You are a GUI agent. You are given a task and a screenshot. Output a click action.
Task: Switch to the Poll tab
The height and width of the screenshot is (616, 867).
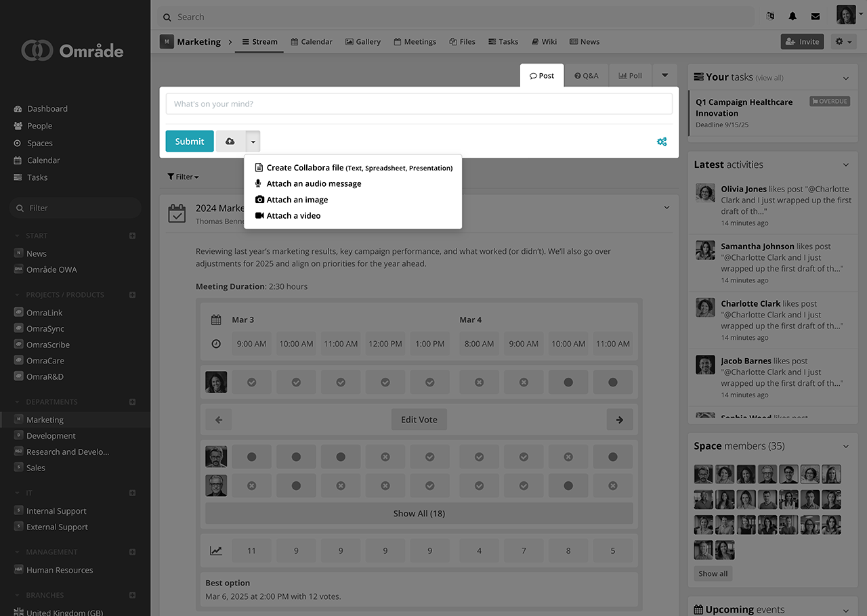(x=630, y=76)
